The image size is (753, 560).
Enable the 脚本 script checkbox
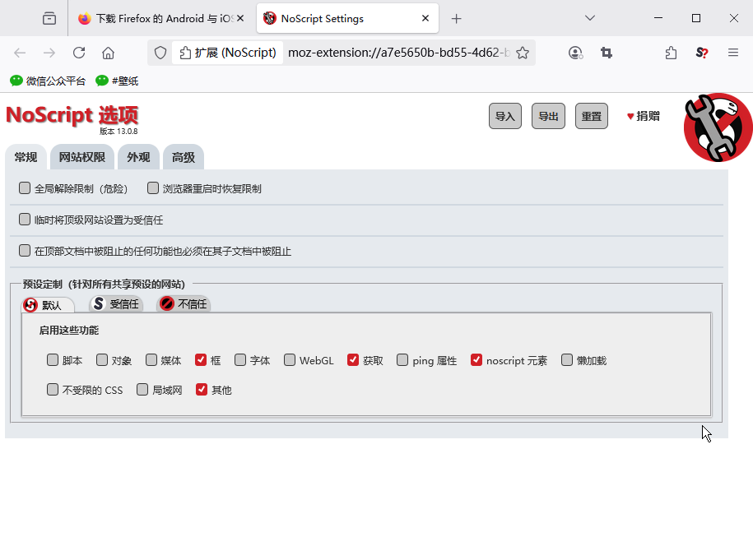53,360
